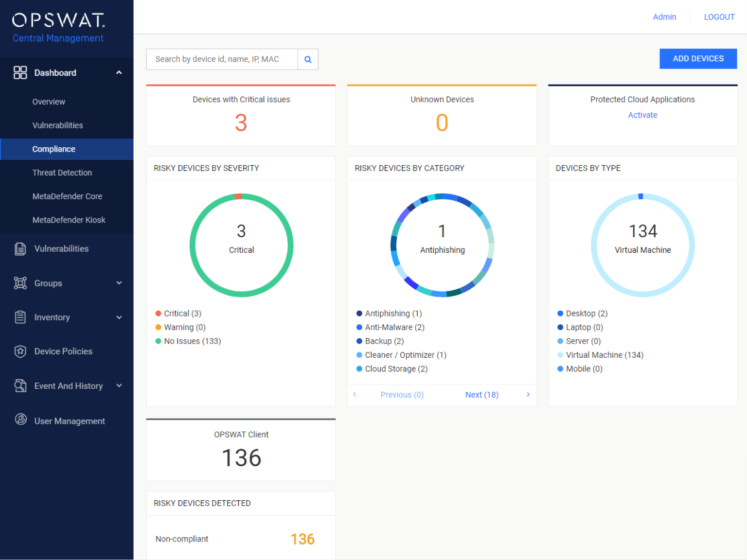
Task: Open the MetaDefender Core page
Action: coord(67,196)
